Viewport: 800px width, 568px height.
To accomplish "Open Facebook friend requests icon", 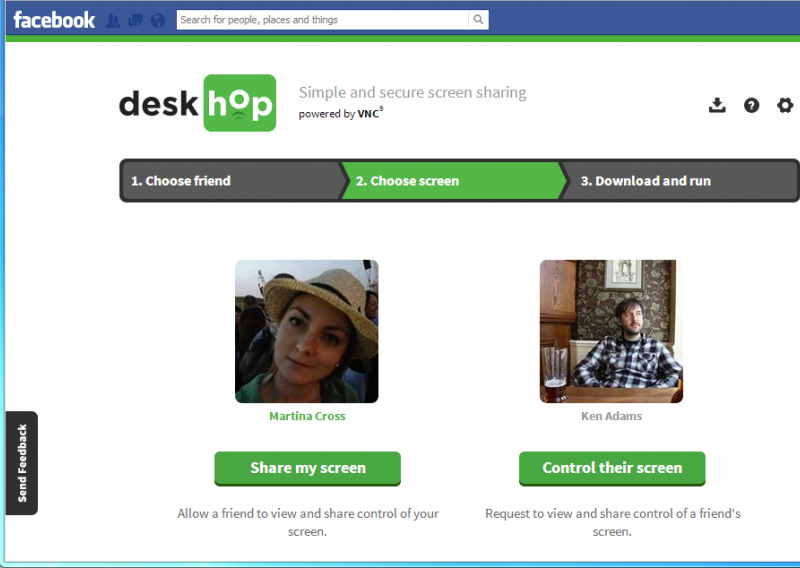I will coord(113,20).
